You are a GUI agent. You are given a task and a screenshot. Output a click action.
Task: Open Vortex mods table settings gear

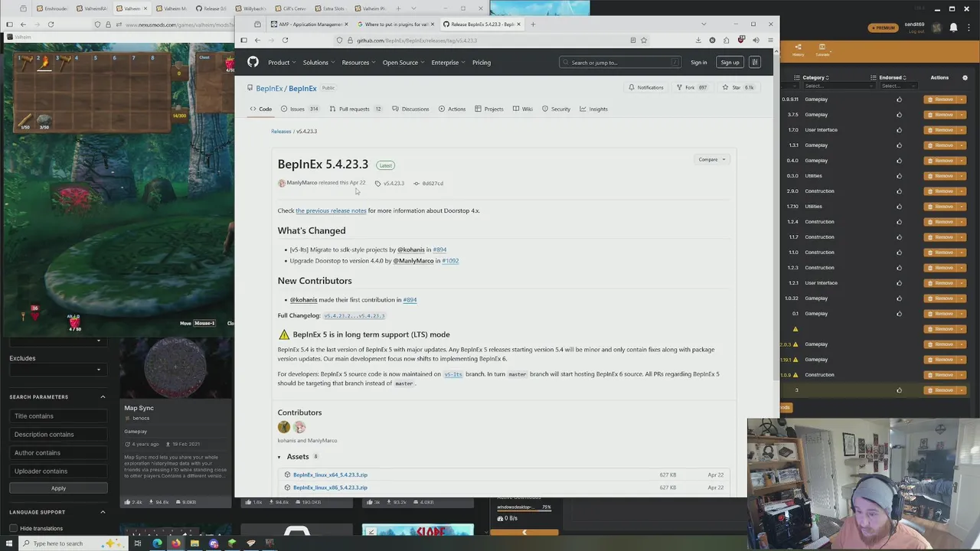pos(965,77)
